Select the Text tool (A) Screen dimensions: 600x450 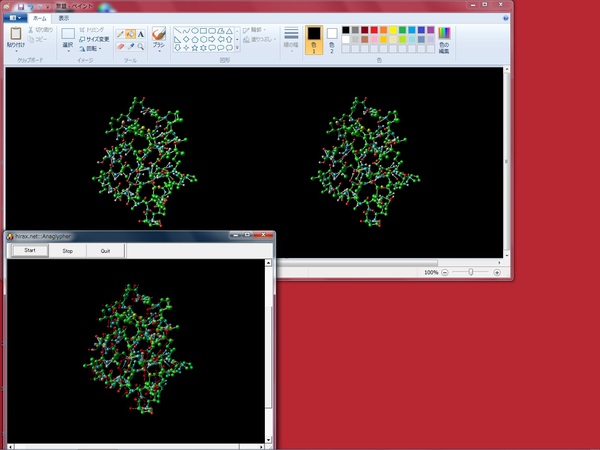click(140, 33)
